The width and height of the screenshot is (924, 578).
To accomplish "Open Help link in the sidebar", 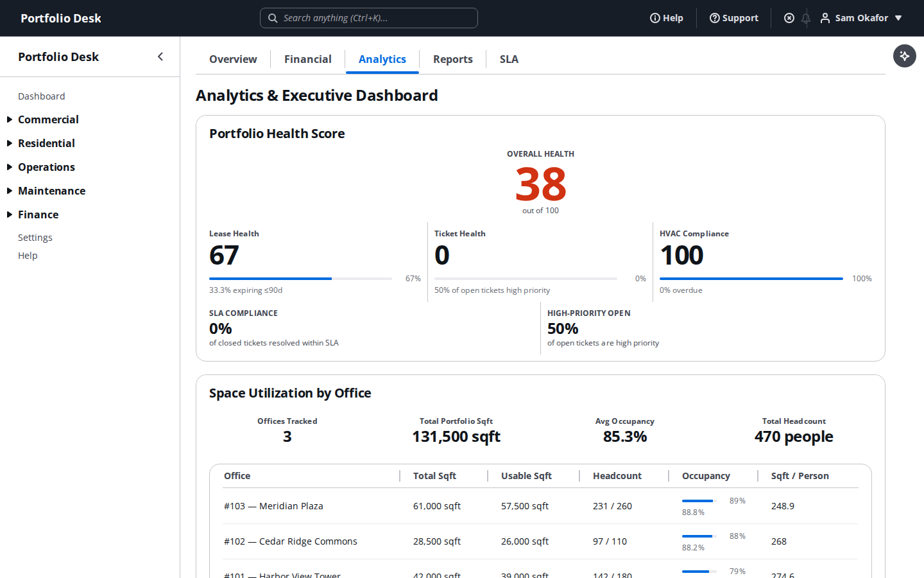I will click(x=28, y=256).
